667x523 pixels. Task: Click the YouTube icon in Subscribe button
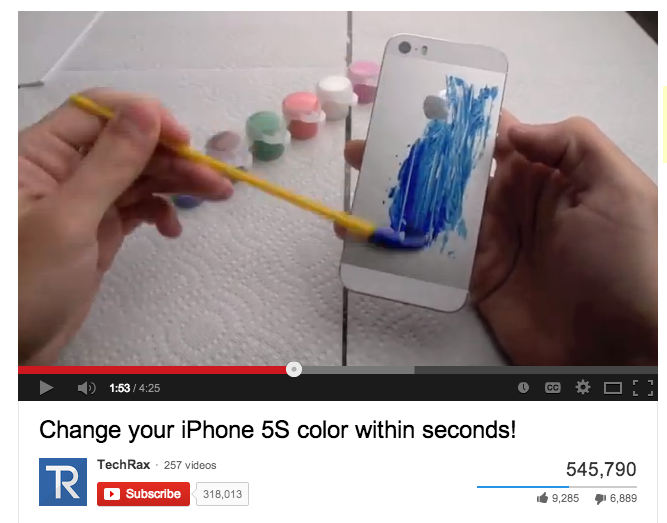click(112, 494)
